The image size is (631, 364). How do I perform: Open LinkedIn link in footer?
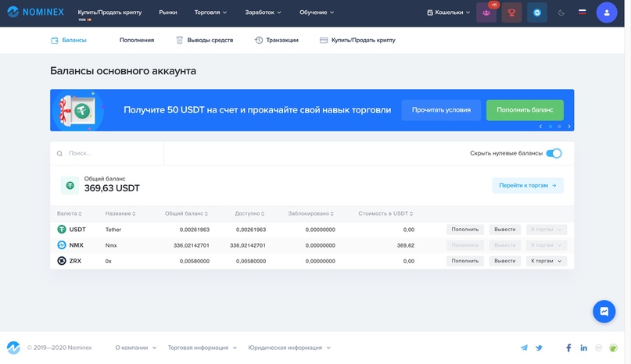click(x=583, y=348)
